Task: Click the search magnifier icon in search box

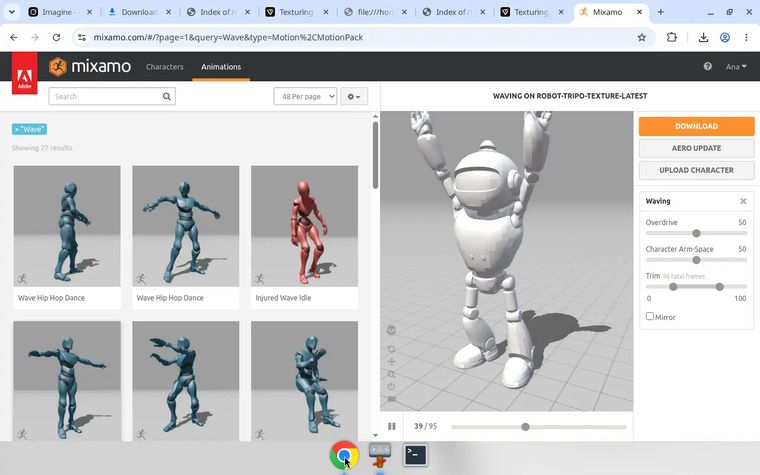Action: pos(167,96)
